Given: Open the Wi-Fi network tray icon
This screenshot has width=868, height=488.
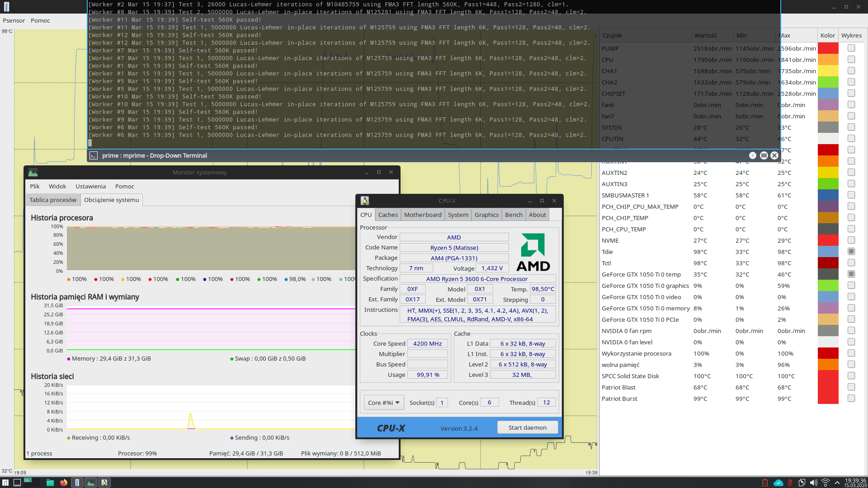Looking at the screenshot, I should [826, 483].
